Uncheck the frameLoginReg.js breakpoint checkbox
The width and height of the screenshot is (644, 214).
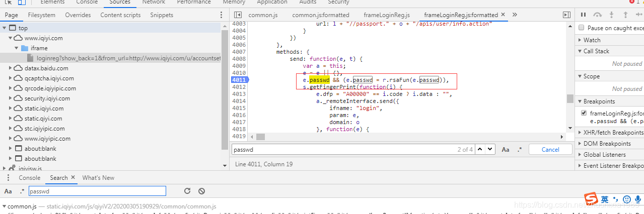click(584, 113)
